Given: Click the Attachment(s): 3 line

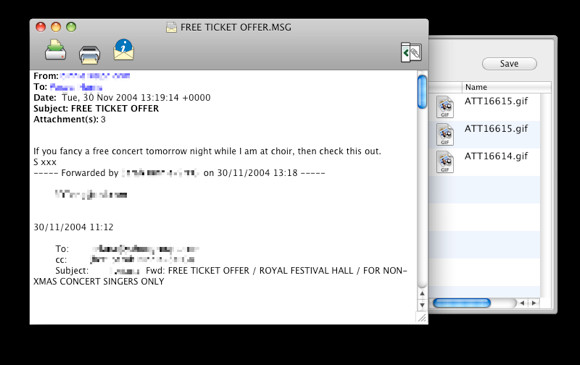Looking at the screenshot, I should [x=70, y=119].
